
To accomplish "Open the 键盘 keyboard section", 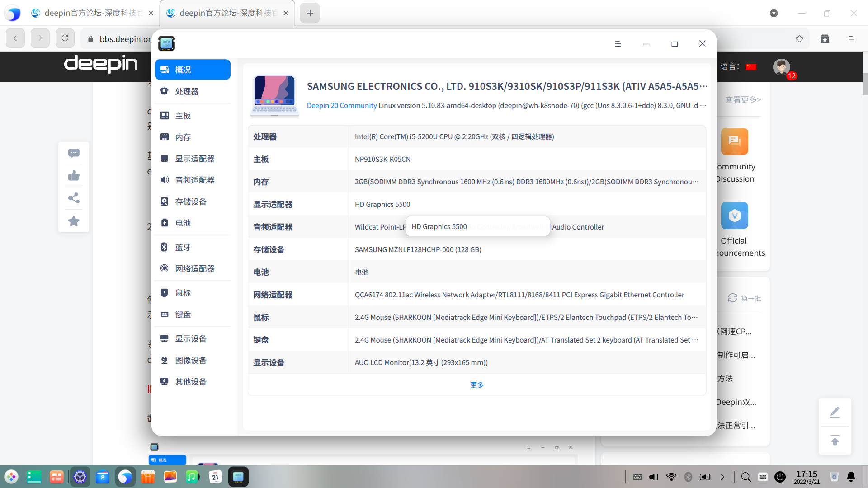I will (x=183, y=314).
